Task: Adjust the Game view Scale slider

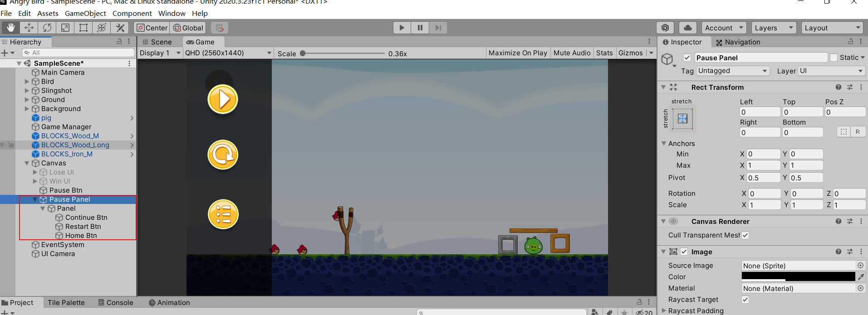Action: pos(303,53)
